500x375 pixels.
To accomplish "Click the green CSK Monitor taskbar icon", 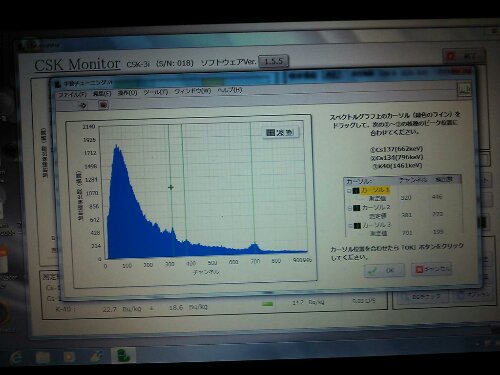I will pos(123,355).
